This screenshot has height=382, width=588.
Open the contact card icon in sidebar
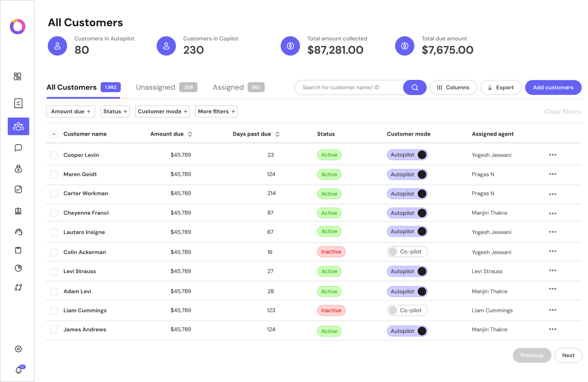tap(18, 211)
